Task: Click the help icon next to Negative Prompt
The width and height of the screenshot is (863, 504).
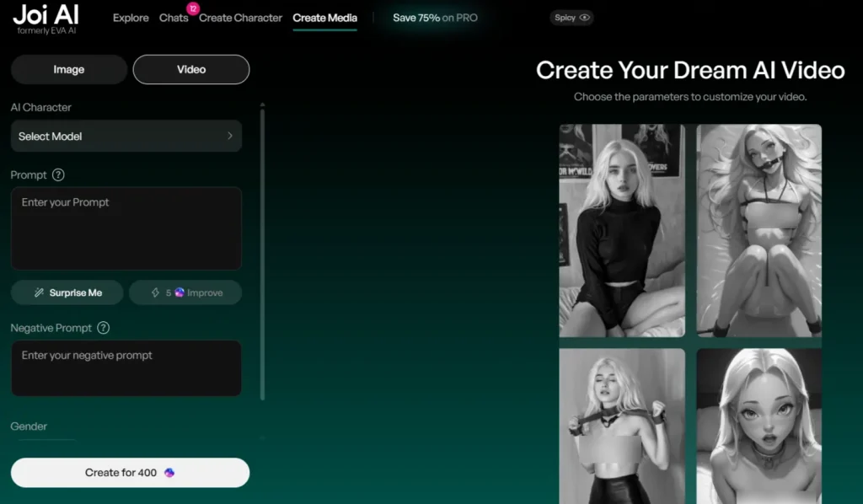Action: click(103, 328)
